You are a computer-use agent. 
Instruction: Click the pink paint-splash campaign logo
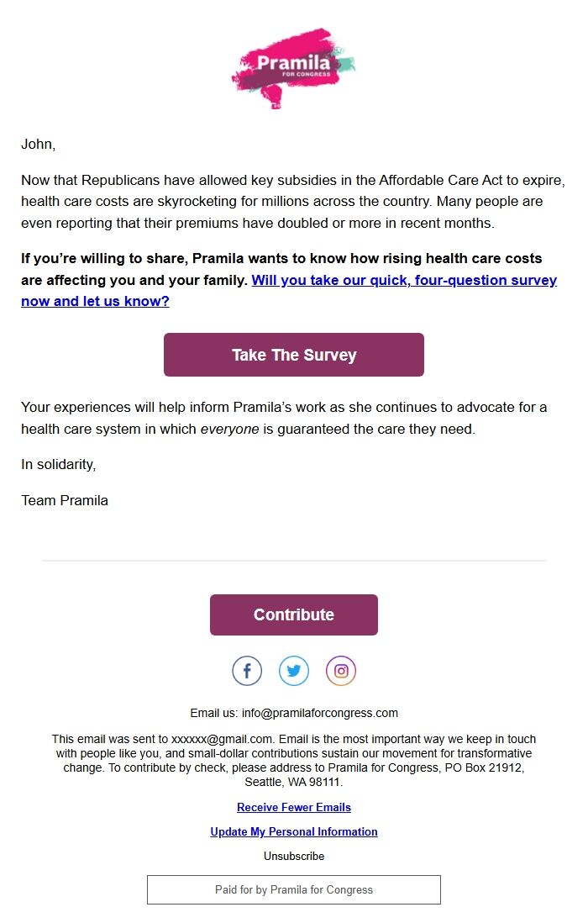click(293, 67)
